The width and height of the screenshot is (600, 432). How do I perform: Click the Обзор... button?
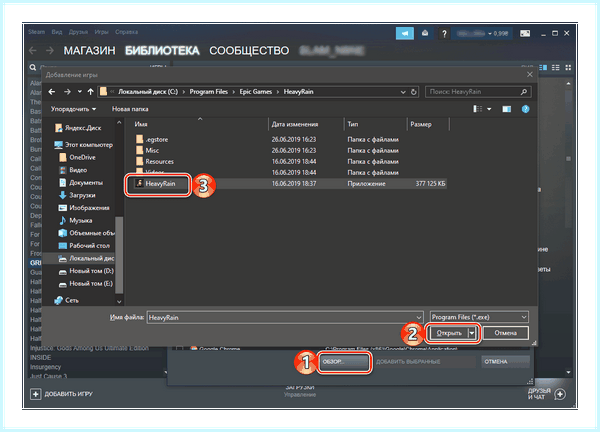pyautogui.click(x=344, y=362)
